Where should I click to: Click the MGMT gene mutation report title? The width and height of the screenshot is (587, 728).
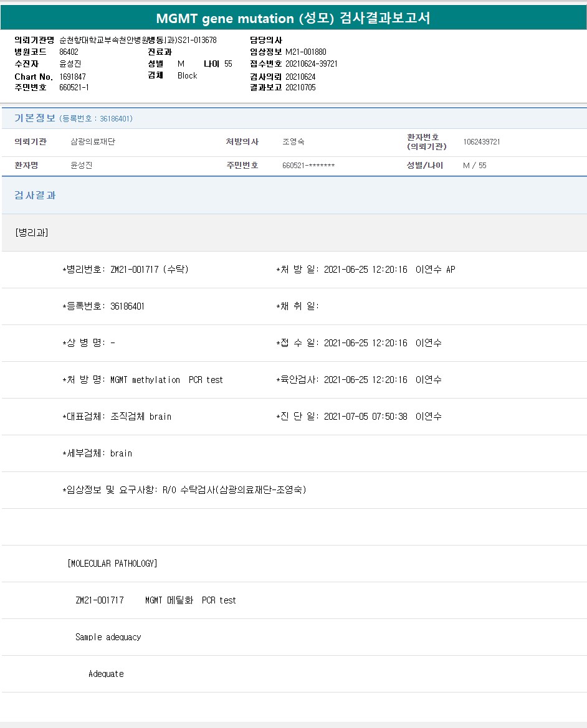coord(293,18)
